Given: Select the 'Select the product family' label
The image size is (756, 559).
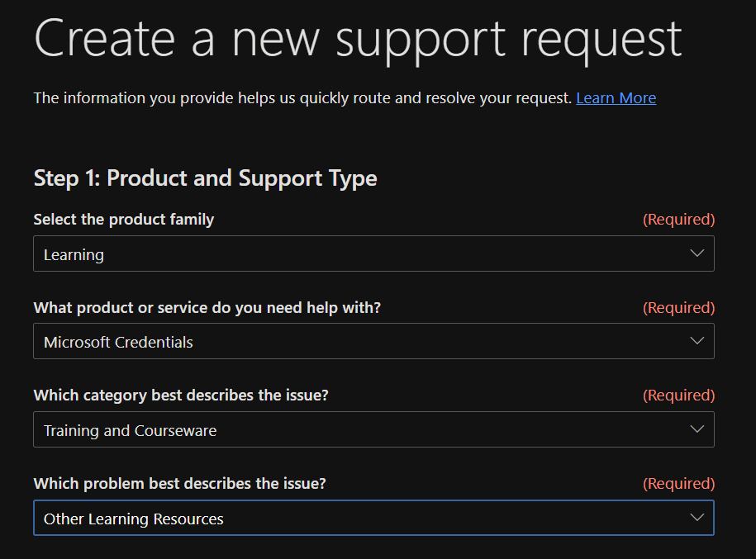Looking at the screenshot, I should tap(124, 220).
